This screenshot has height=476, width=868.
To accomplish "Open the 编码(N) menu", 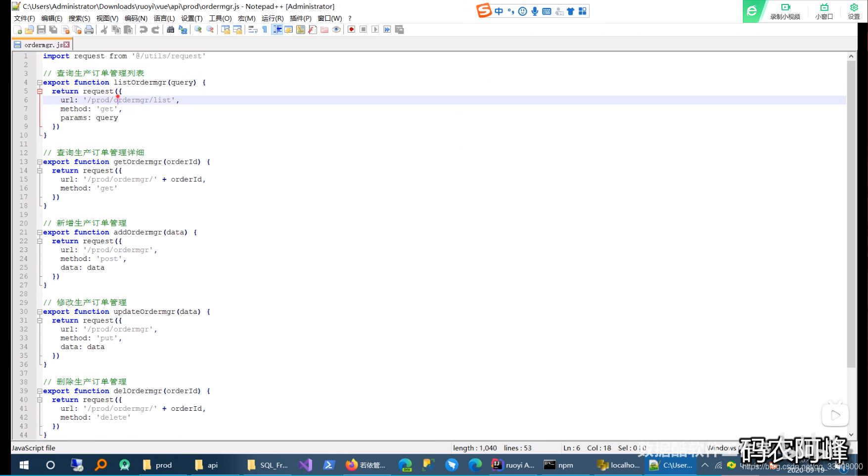I will (136, 18).
